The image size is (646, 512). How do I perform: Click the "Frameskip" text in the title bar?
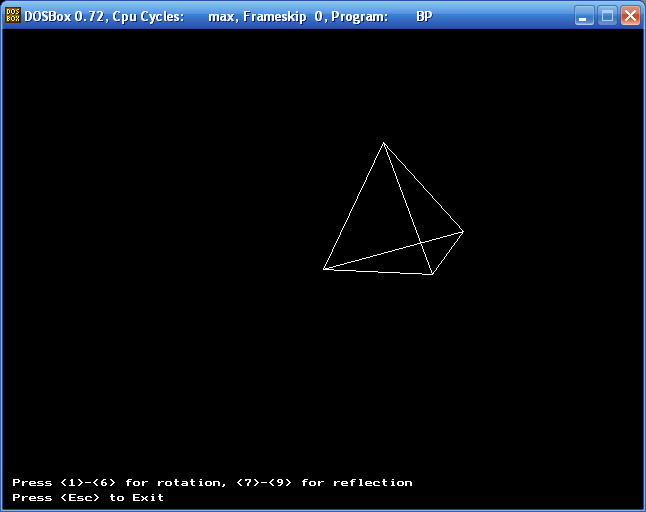coord(275,16)
